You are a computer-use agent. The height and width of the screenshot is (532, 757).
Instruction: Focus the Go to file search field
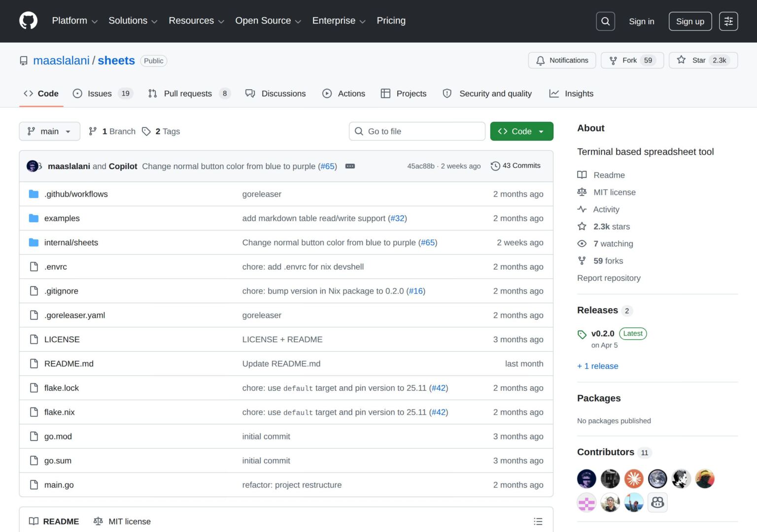(417, 131)
